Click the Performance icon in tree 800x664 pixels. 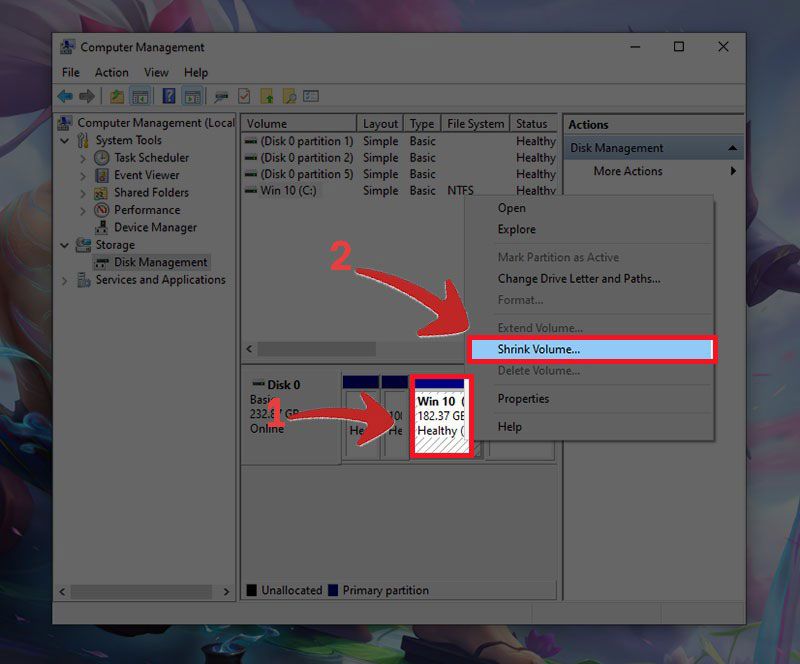pos(102,210)
